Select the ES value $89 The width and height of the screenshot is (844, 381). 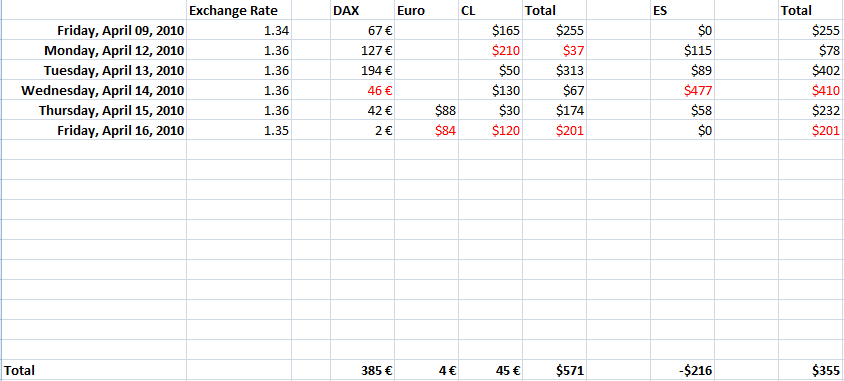pyautogui.click(x=683, y=70)
